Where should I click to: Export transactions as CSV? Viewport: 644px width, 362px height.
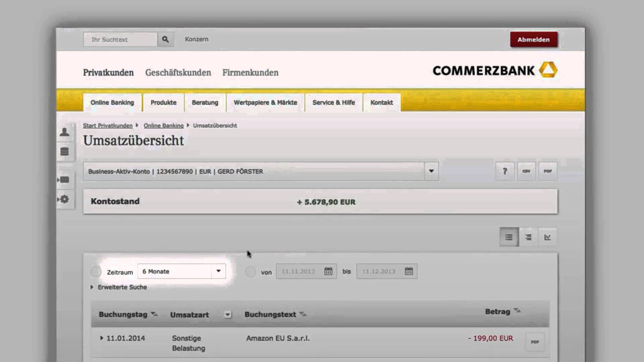pos(526,171)
